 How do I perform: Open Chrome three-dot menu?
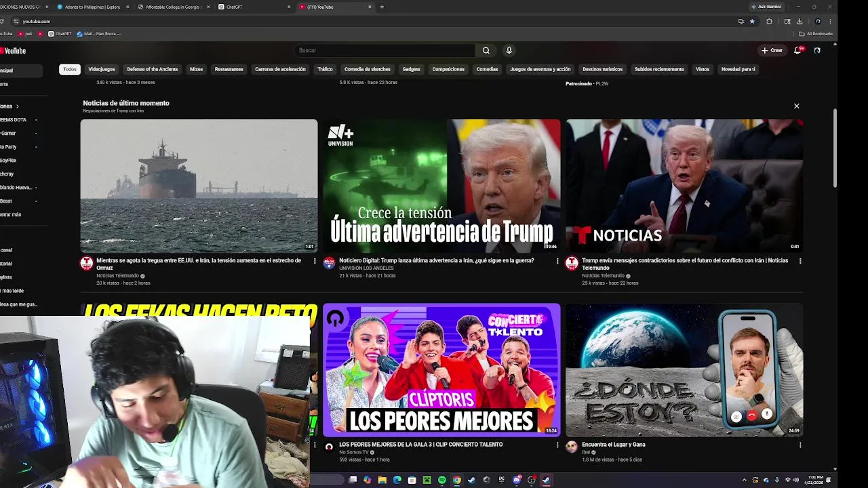point(830,21)
